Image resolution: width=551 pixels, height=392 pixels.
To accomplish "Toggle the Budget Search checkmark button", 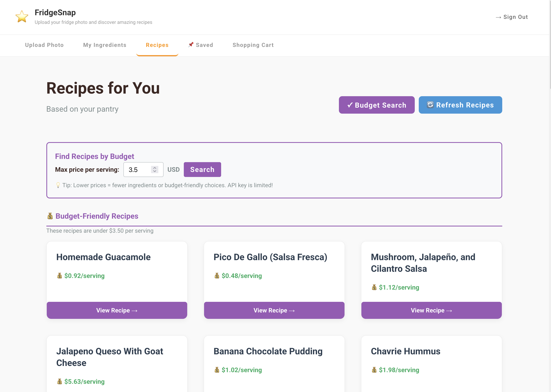I will pos(376,105).
